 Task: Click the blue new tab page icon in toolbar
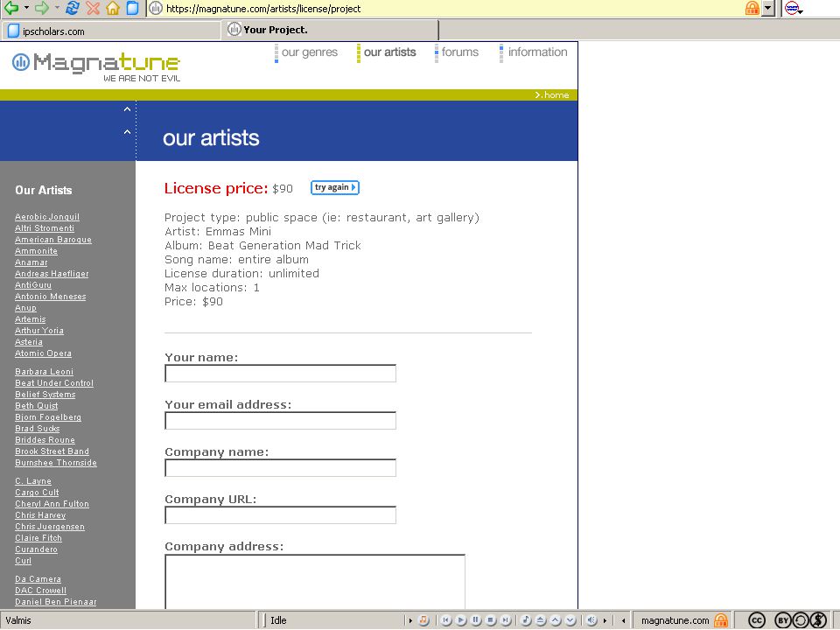point(132,8)
